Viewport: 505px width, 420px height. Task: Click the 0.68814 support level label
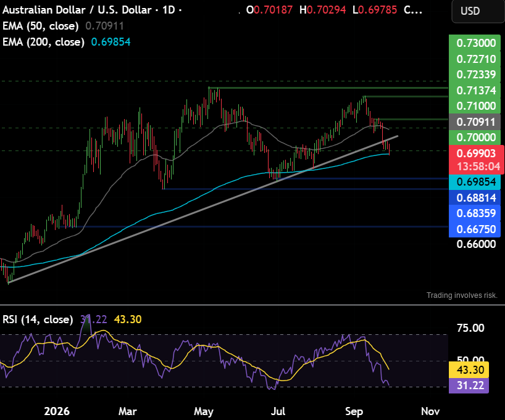coord(475,197)
